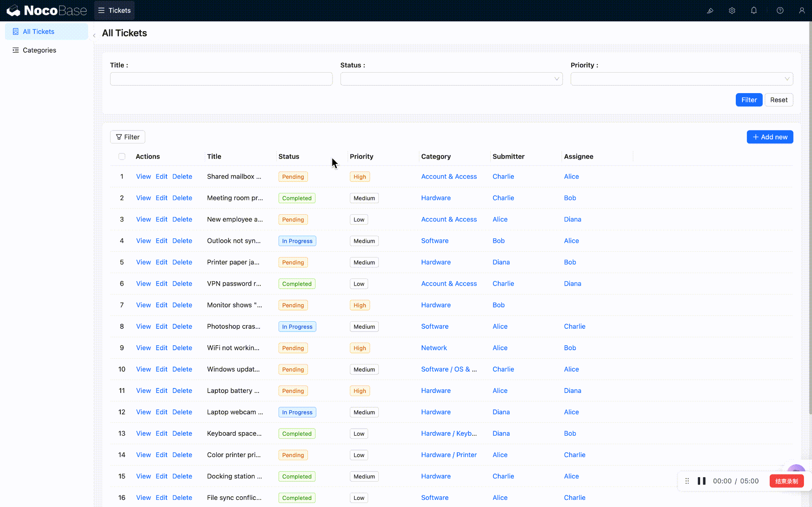Collapse the sidebar with the chevron
The width and height of the screenshot is (812, 507).
[x=94, y=35]
